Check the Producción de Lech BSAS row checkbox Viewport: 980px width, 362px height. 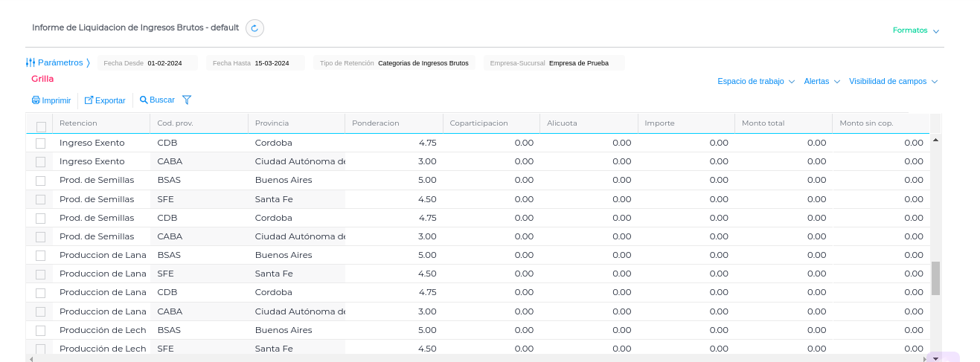coord(41,331)
